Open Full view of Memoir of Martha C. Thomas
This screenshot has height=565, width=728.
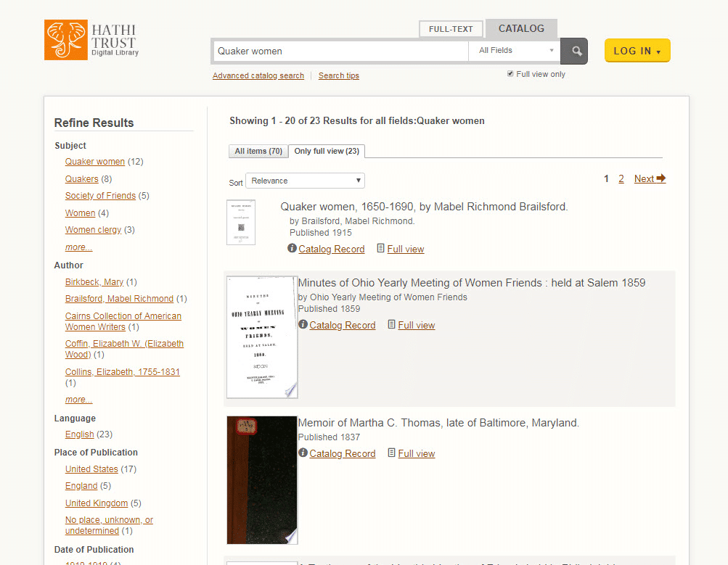coord(417,454)
